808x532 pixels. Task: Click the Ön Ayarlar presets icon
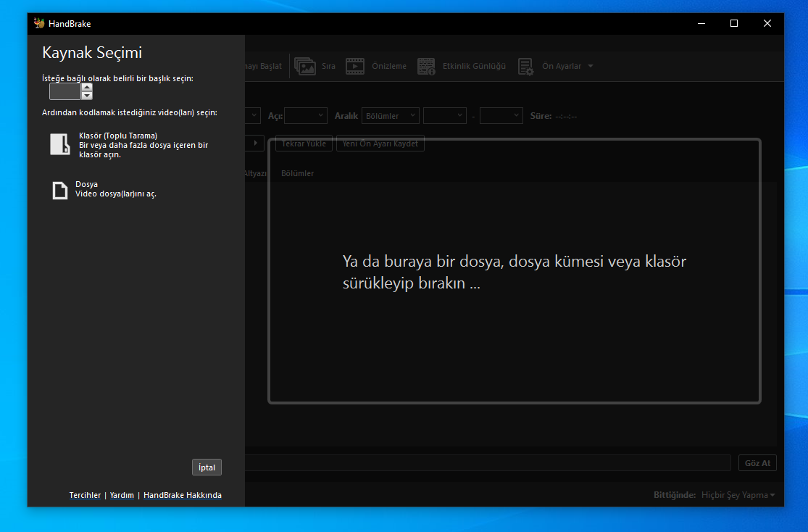[x=526, y=67]
